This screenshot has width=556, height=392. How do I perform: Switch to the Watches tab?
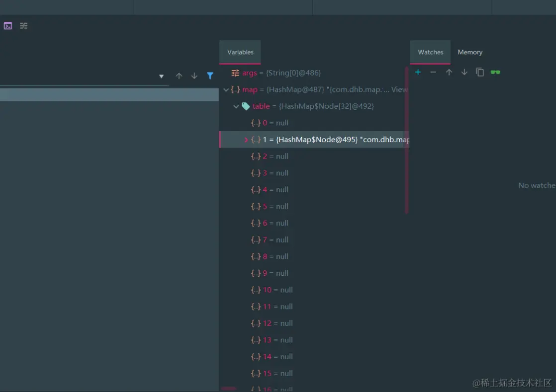(x=431, y=52)
